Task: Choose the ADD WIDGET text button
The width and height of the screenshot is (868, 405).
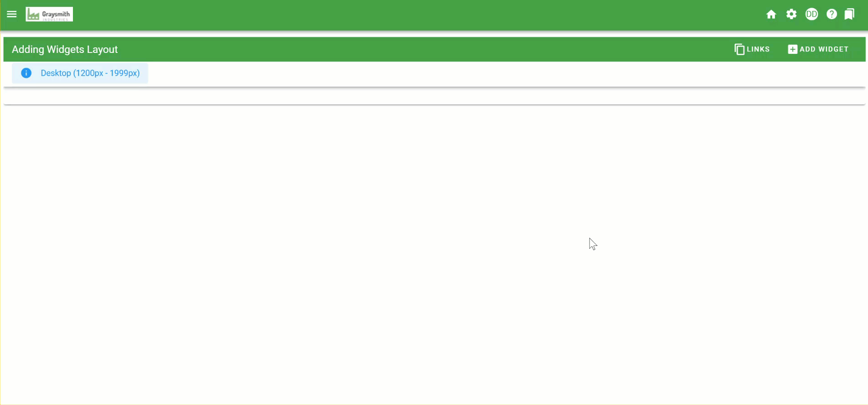Action: [x=824, y=49]
